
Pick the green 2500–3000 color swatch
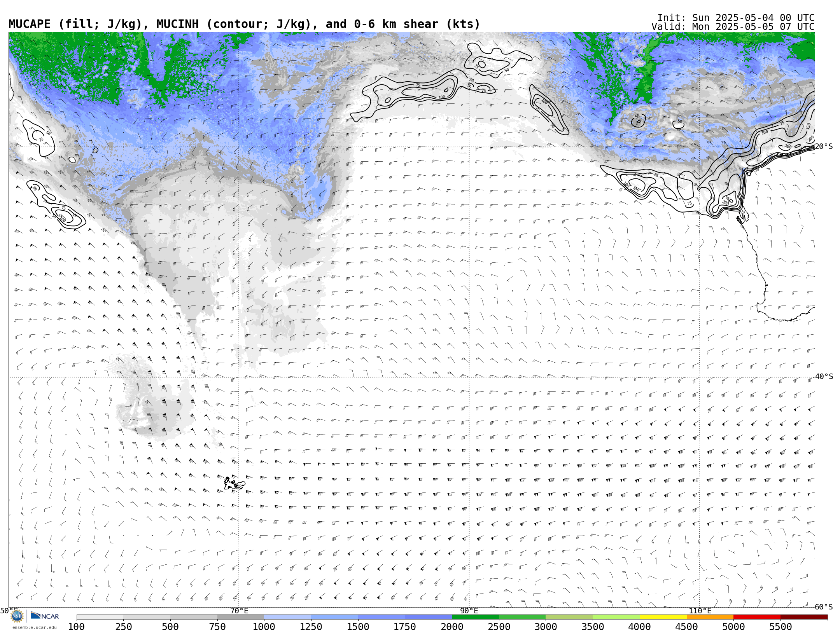click(522, 617)
